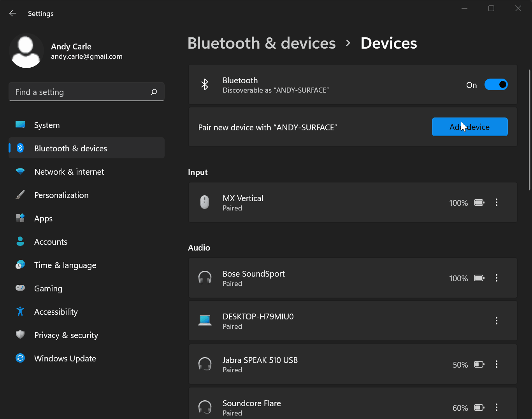This screenshot has height=419, width=532.
Task: Click the mouse icon for MX Vertical
Action: pyautogui.click(x=205, y=202)
